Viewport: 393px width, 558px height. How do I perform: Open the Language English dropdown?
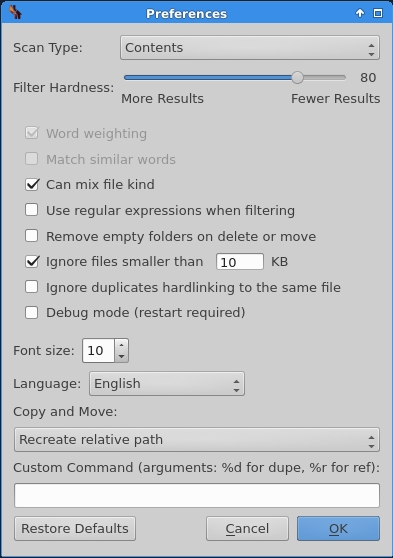[167, 384]
